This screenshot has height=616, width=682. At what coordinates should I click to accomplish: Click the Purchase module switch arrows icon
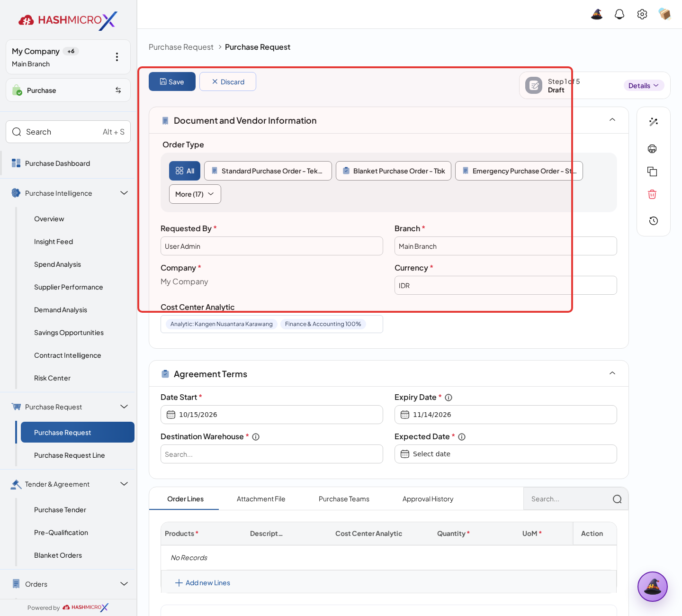[x=118, y=90]
